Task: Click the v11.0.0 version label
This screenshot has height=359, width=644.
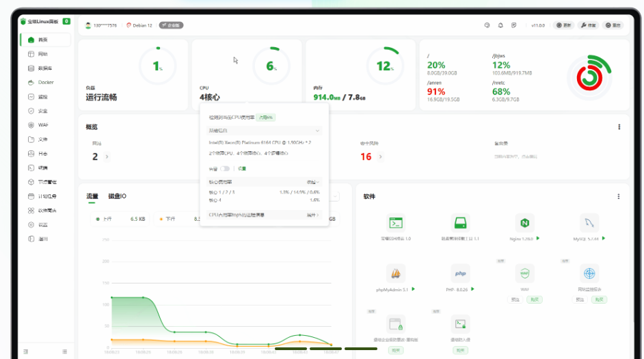Action: click(x=538, y=25)
